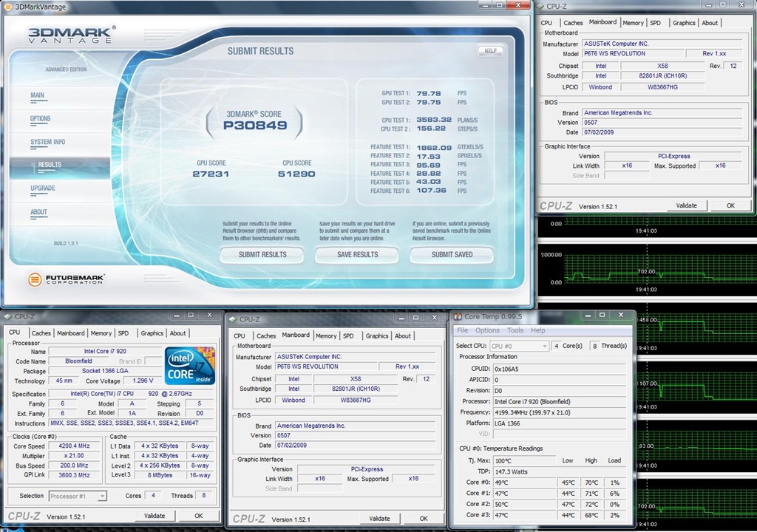Click the Core Temp title bar icon
Screen dimensions: 757x532
pos(458,317)
